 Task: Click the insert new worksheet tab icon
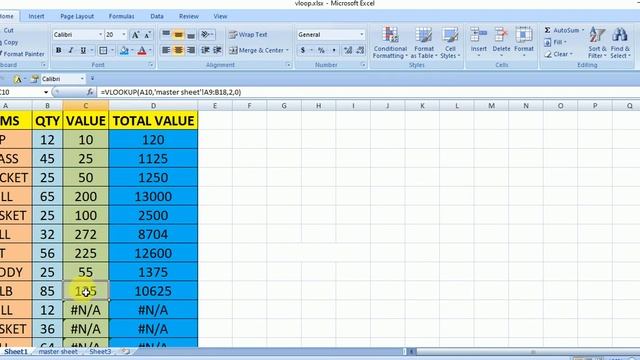[x=126, y=351]
